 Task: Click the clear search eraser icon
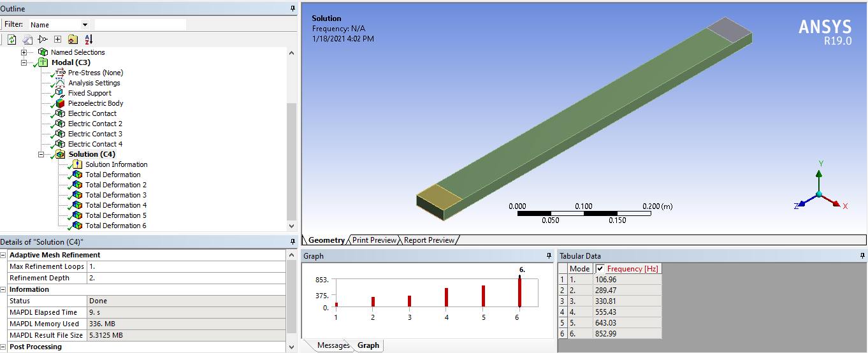click(27, 40)
